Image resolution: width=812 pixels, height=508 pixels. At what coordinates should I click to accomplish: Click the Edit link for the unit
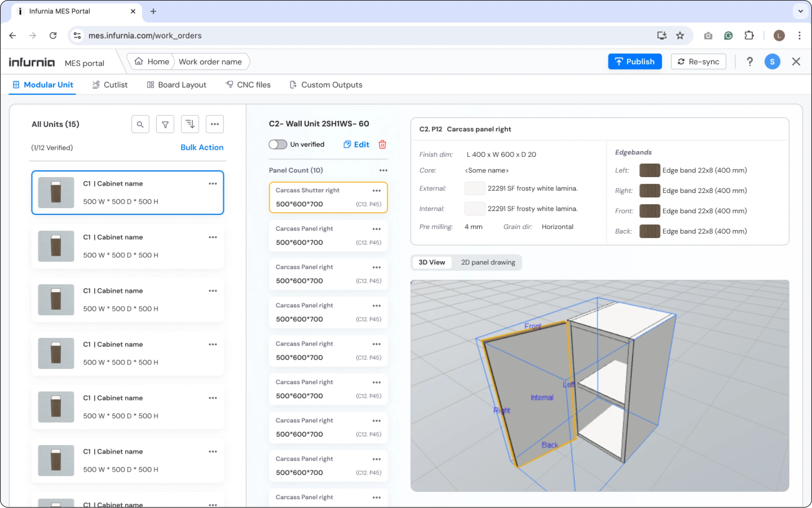(x=356, y=144)
